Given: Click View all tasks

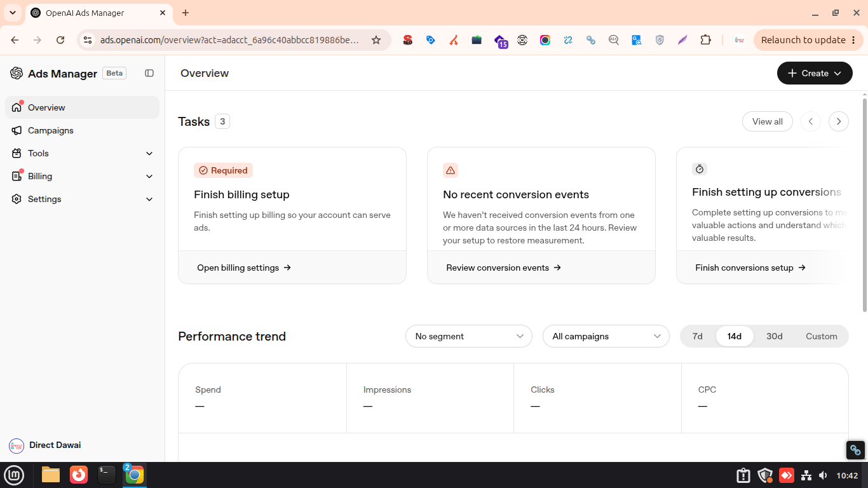Looking at the screenshot, I should (768, 121).
